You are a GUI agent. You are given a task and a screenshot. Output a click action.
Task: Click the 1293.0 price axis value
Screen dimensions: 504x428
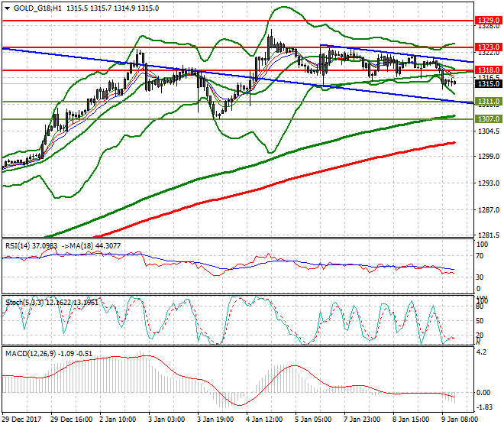pos(489,183)
